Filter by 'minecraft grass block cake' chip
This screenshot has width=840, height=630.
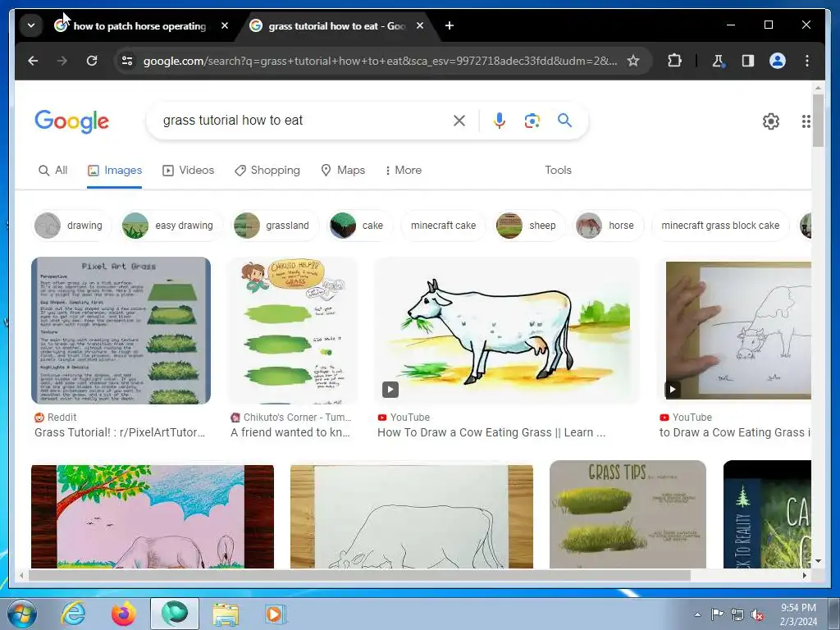(x=720, y=226)
